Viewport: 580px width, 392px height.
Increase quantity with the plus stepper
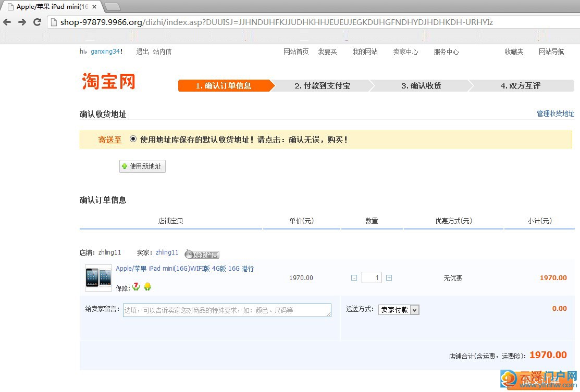(x=389, y=277)
